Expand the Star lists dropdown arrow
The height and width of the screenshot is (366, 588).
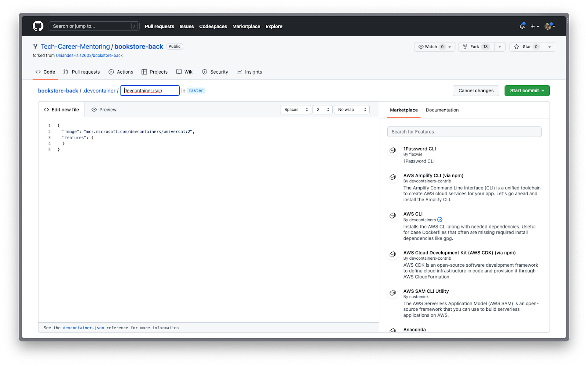[549, 47]
